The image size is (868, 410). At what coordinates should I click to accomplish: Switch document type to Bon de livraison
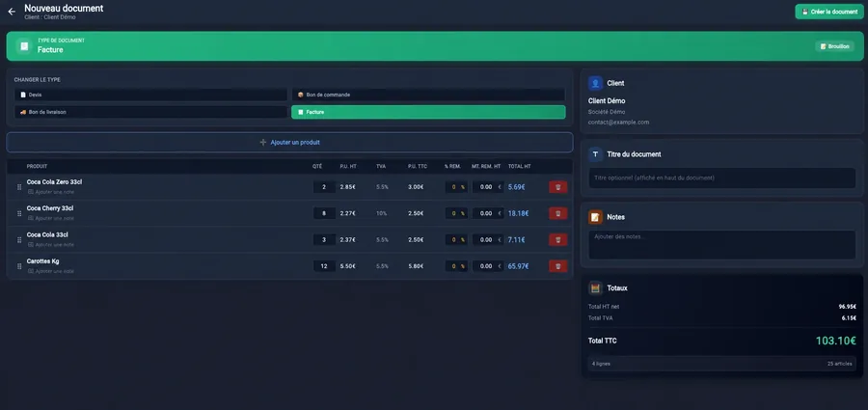point(150,112)
